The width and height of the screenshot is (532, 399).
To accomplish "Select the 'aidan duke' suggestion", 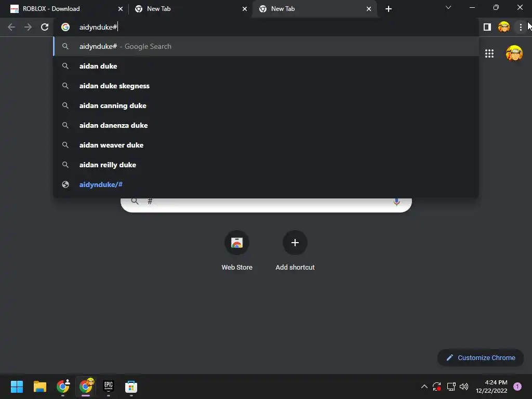I will coord(266,66).
